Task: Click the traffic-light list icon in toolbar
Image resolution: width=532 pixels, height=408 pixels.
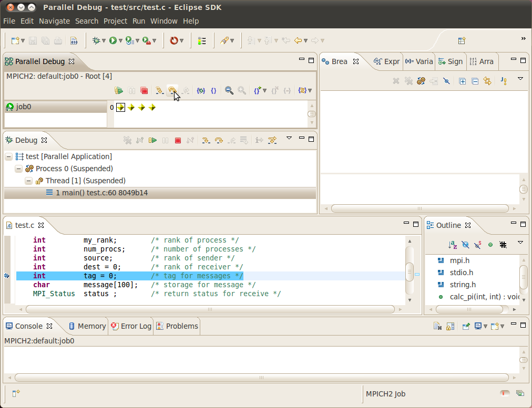Action: pyautogui.click(x=202, y=40)
